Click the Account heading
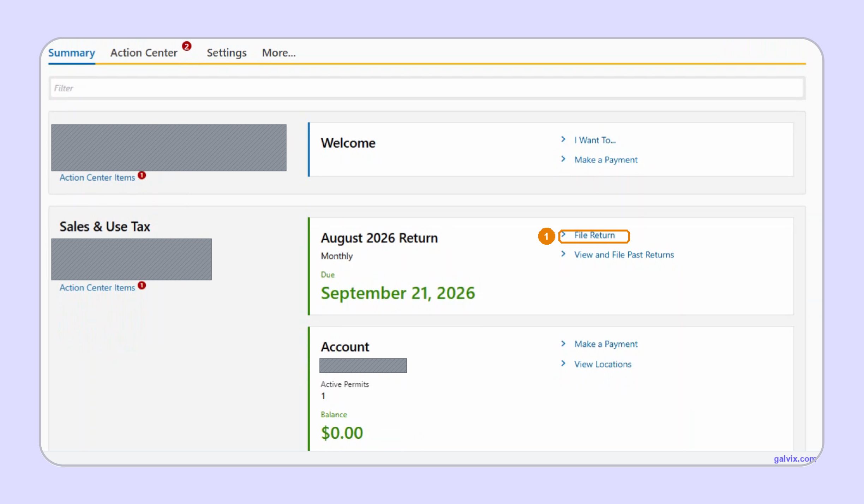 (x=345, y=347)
